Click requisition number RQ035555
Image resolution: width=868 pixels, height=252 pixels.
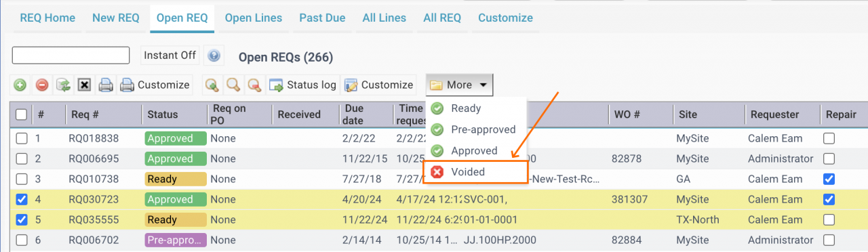94,219
